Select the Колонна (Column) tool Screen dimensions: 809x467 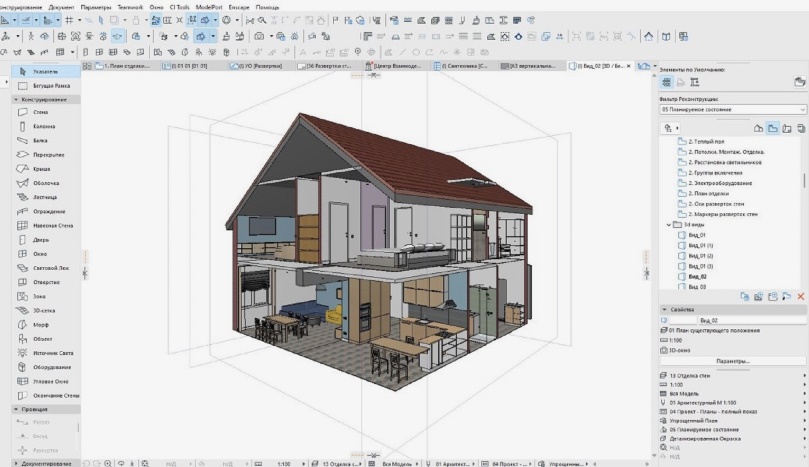tap(45, 126)
